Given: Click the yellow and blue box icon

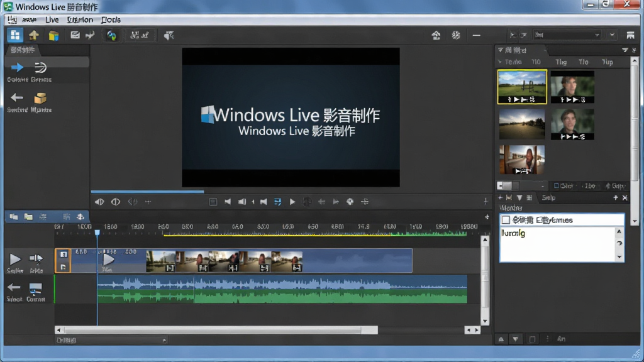Looking at the screenshot, I should 53,36.
